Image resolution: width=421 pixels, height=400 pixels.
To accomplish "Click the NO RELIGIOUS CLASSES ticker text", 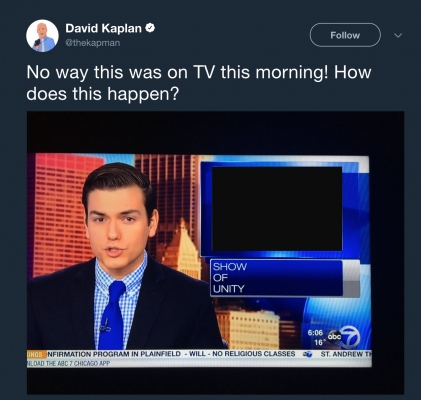I will [x=254, y=354].
